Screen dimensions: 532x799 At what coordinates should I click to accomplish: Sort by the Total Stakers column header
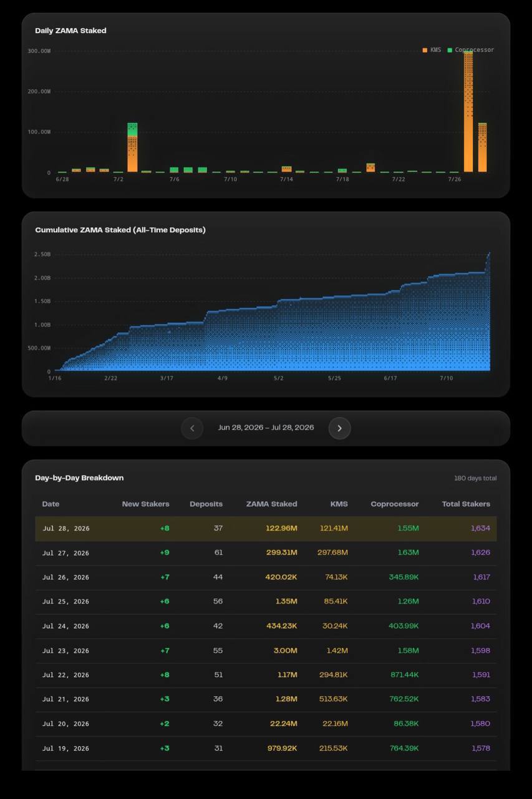click(x=466, y=504)
